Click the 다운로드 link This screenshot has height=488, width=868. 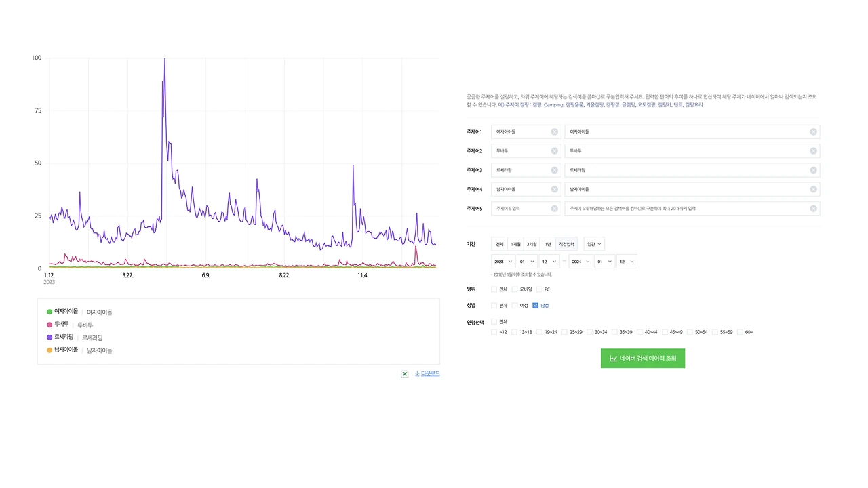(431, 373)
